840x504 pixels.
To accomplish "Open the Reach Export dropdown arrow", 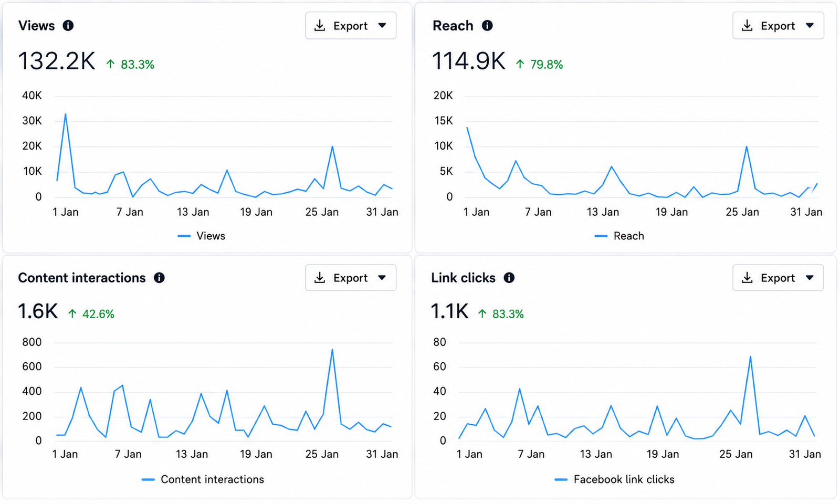I will coord(810,26).
